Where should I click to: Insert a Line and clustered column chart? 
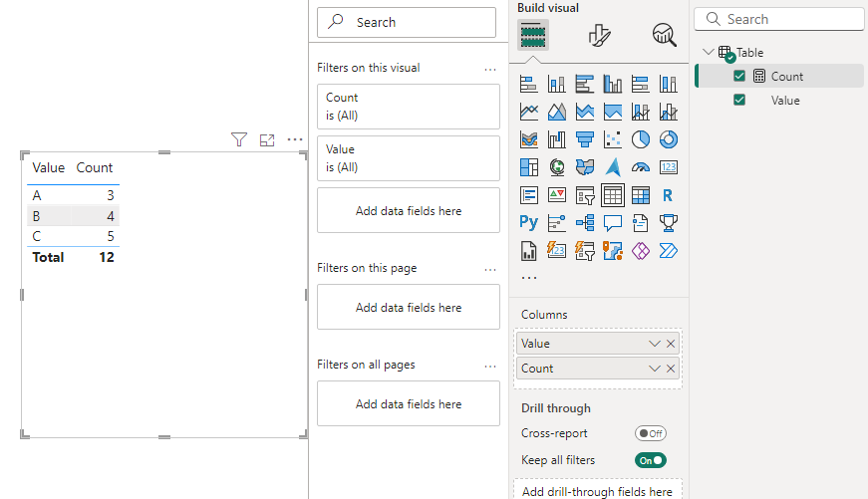668,112
